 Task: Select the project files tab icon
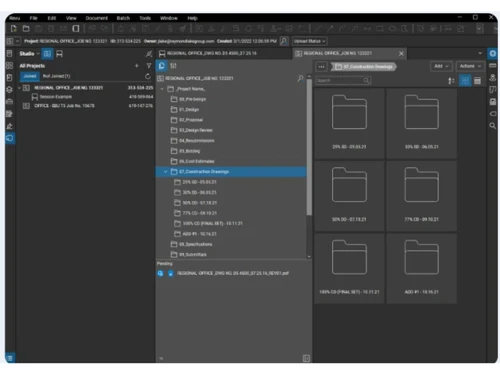coord(162,66)
